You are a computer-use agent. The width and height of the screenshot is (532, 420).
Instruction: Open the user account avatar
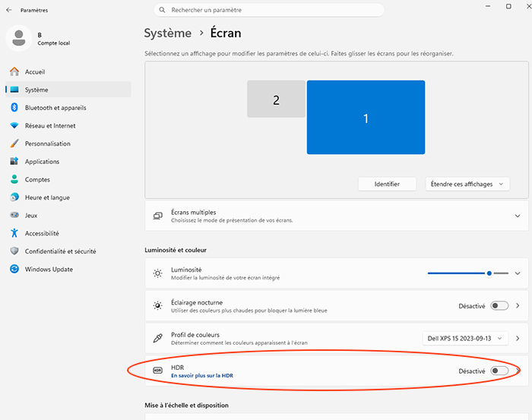[19, 38]
